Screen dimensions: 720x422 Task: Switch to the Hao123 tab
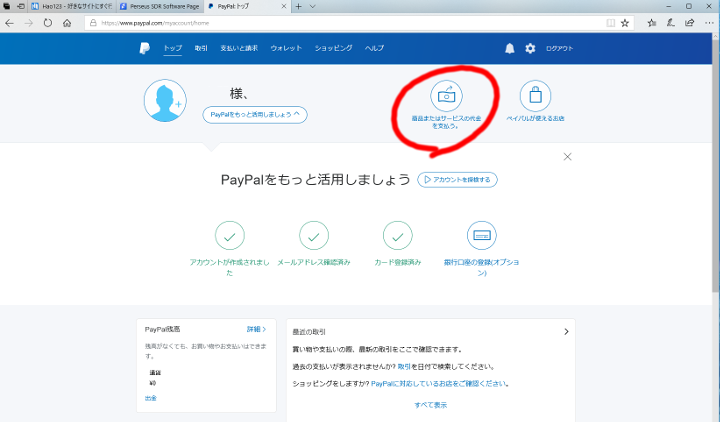72,6
